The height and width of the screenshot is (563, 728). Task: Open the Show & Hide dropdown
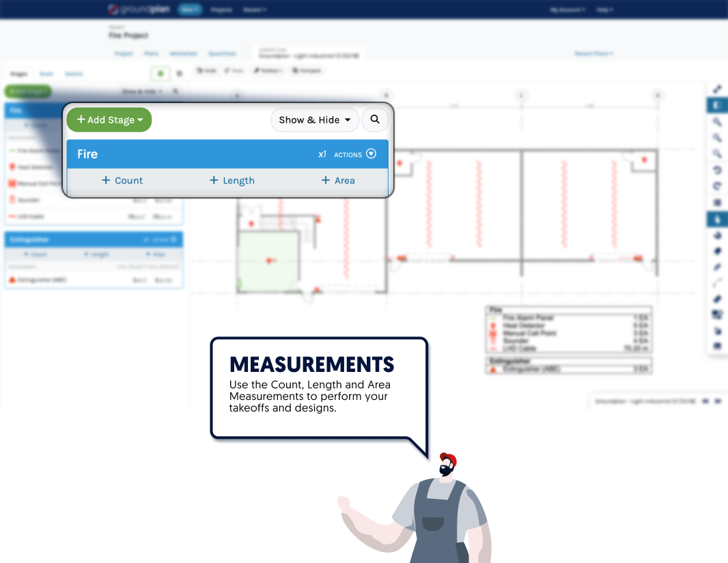315,119
